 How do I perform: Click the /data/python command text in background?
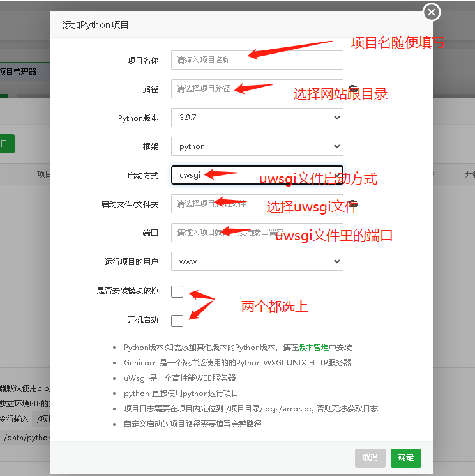26,438
